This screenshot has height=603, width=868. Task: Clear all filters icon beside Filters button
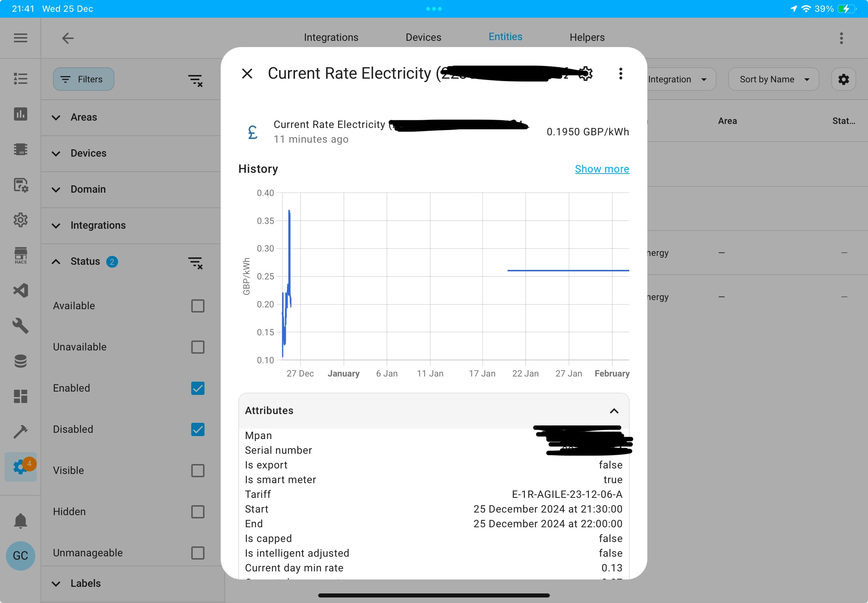(195, 80)
